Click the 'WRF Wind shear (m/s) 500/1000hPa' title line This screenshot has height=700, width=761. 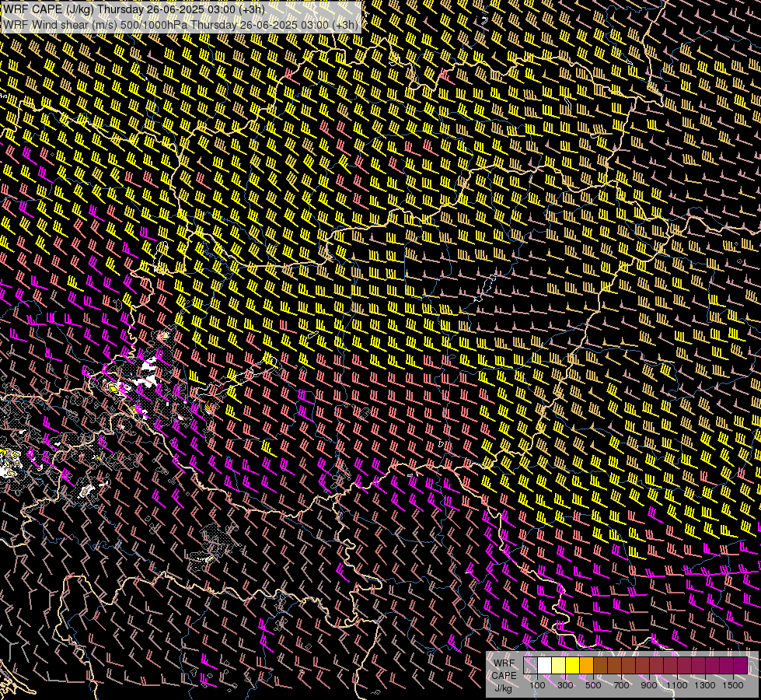point(180,25)
